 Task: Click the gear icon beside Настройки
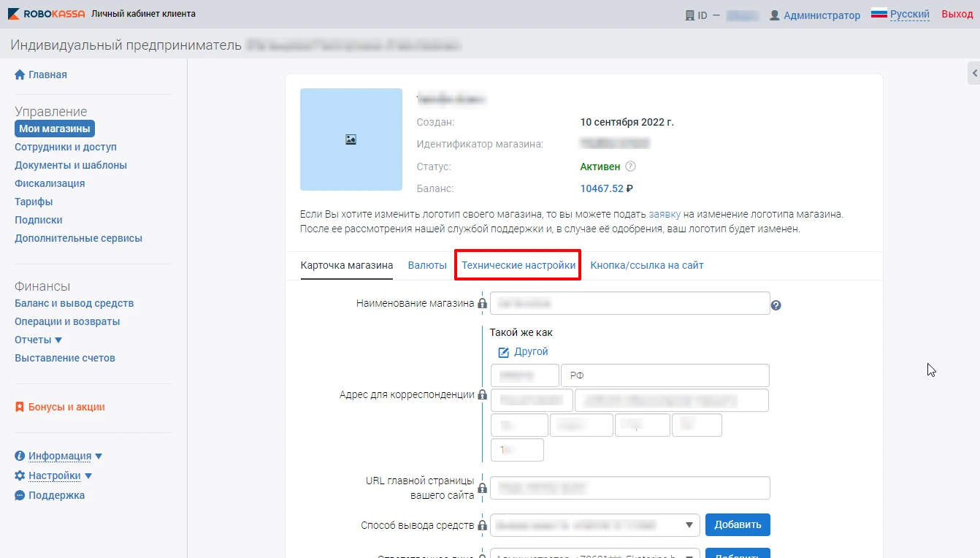pyautogui.click(x=20, y=475)
